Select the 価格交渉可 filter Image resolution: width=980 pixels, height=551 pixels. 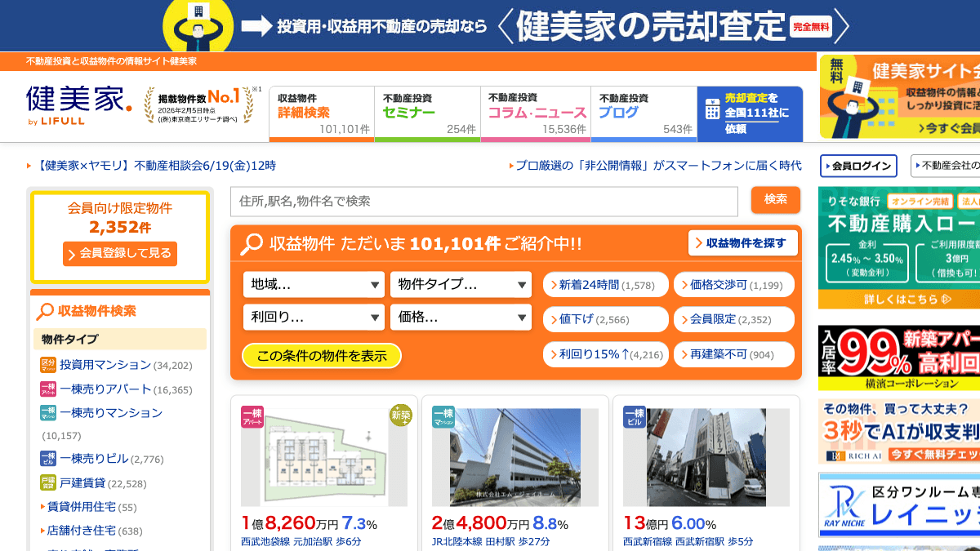click(733, 286)
